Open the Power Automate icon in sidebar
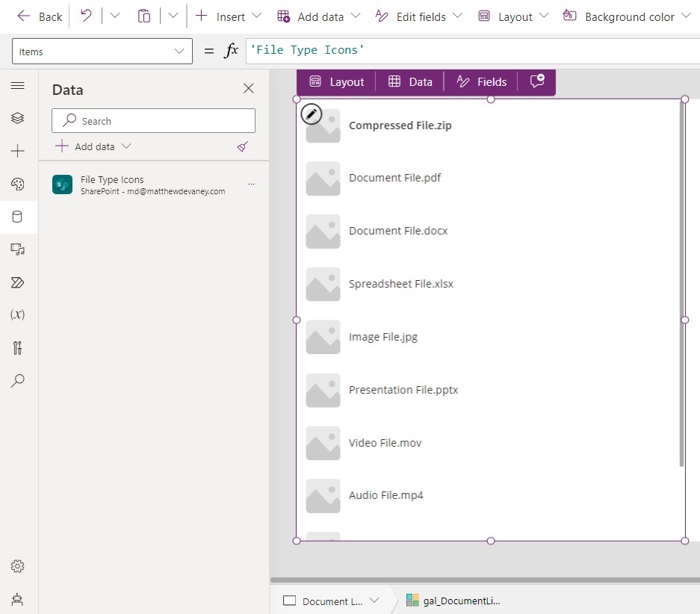The height and width of the screenshot is (614, 700). pos(17,282)
